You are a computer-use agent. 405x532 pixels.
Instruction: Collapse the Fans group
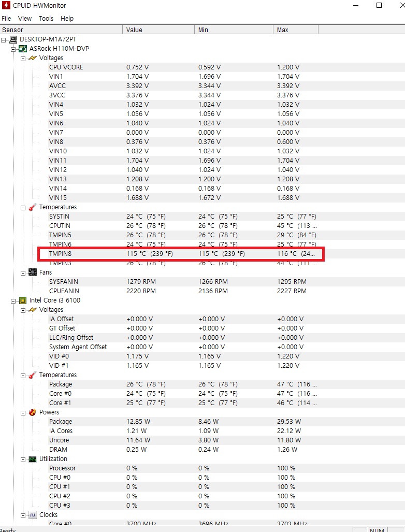[23, 272]
